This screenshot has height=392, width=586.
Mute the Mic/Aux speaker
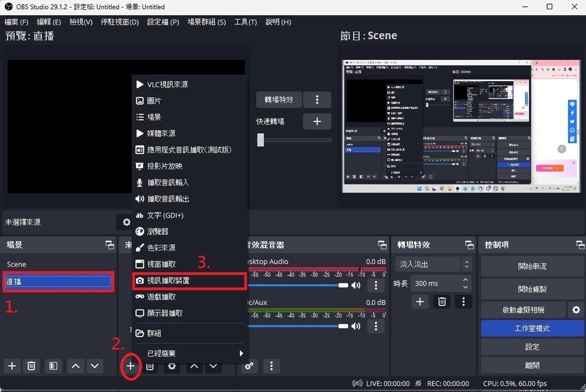(356, 326)
